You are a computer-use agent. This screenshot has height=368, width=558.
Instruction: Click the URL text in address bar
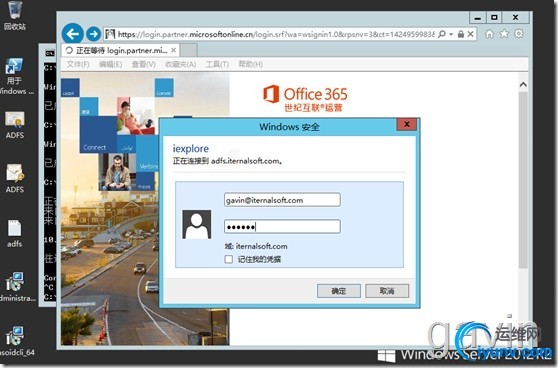coord(276,34)
